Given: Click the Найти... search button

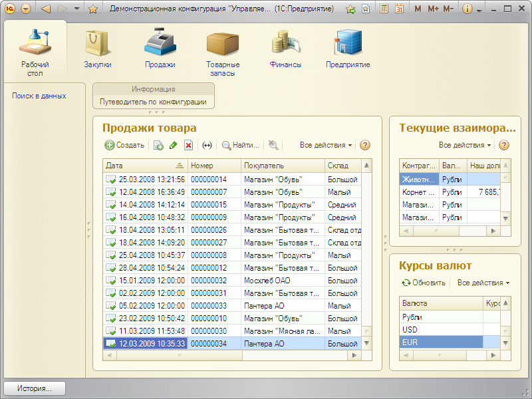Looking at the screenshot, I should (x=241, y=145).
